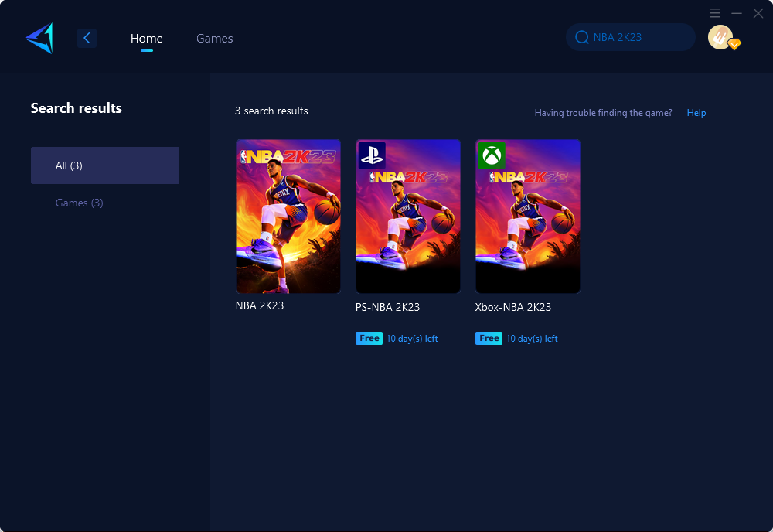The height and width of the screenshot is (532, 773).
Task: Click the '3 search results' text
Action: (x=271, y=111)
